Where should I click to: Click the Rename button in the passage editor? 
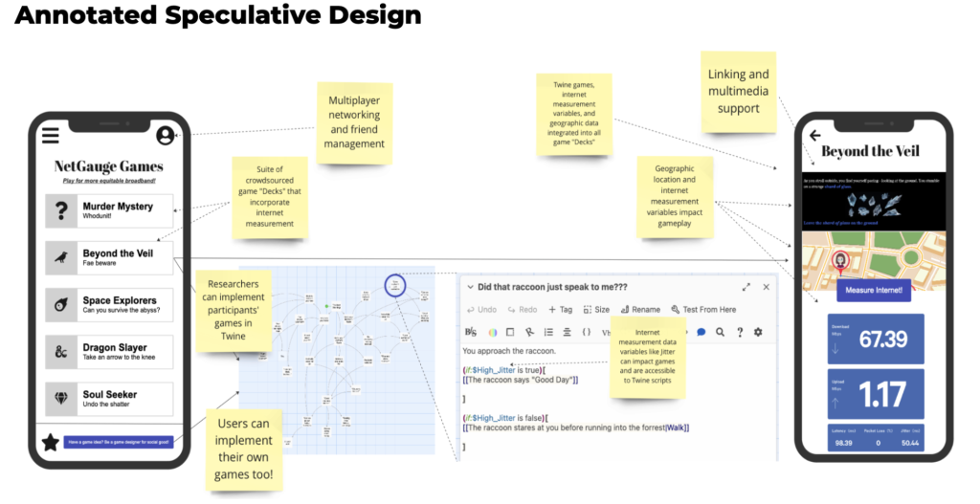pos(639,309)
